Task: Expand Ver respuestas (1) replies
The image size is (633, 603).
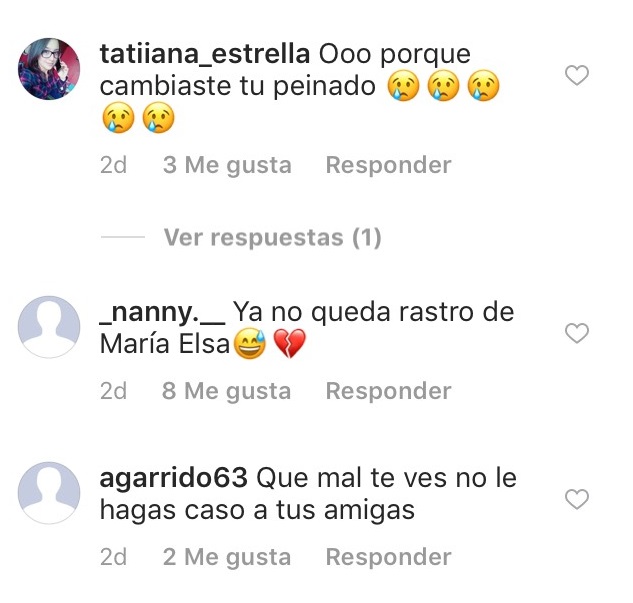Action: click(272, 237)
